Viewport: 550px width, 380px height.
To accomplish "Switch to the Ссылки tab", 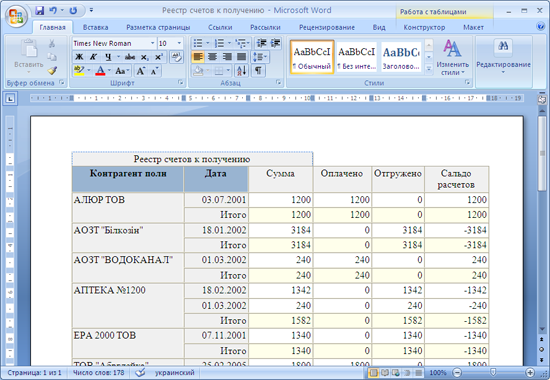I will point(220,27).
